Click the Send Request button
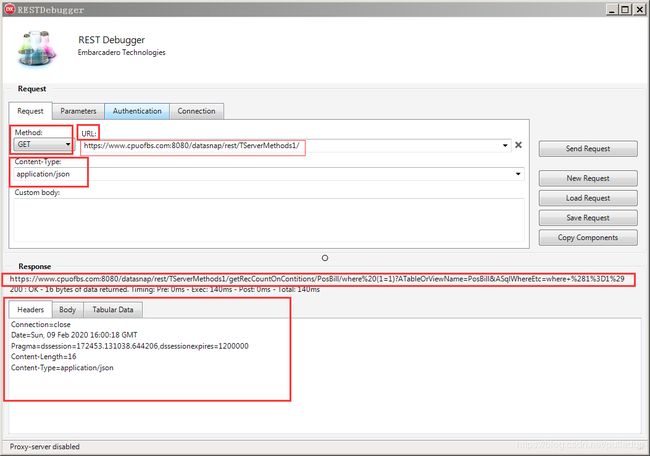 (x=588, y=149)
